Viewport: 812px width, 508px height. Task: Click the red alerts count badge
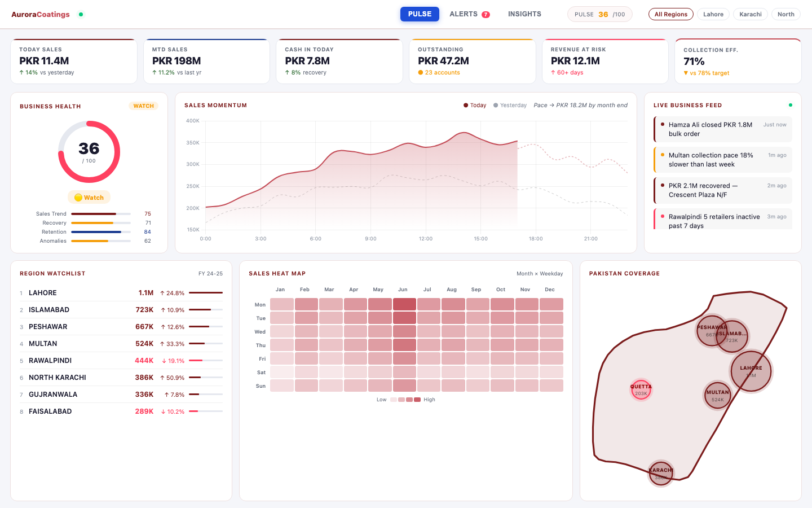pos(486,15)
